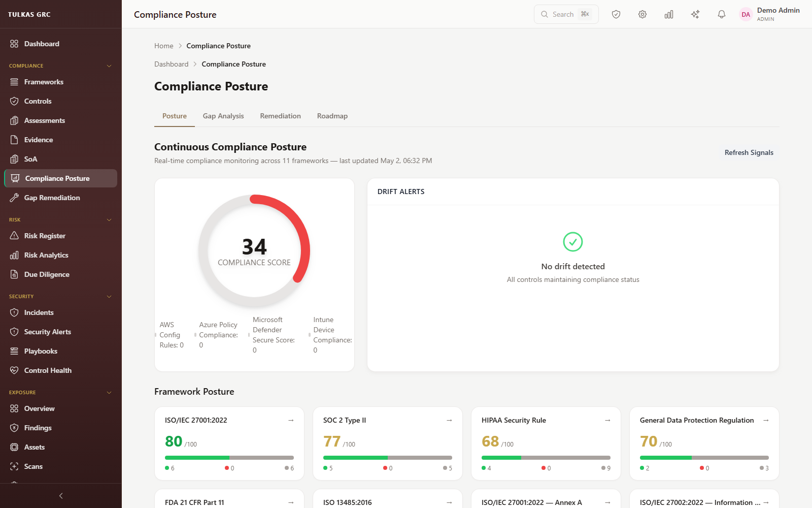Collapse the COMPLIANCE sidebar section
This screenshot has width=812, height=508.
coord(109,66)
